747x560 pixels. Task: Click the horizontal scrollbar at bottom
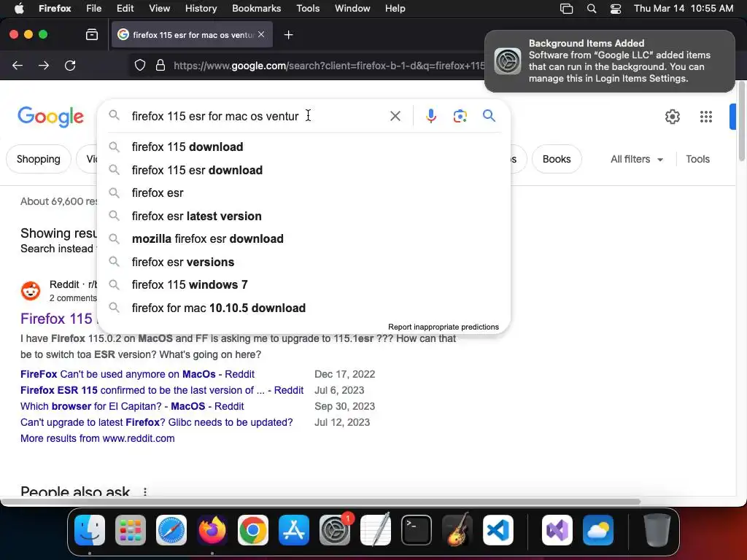click(320, 502)
